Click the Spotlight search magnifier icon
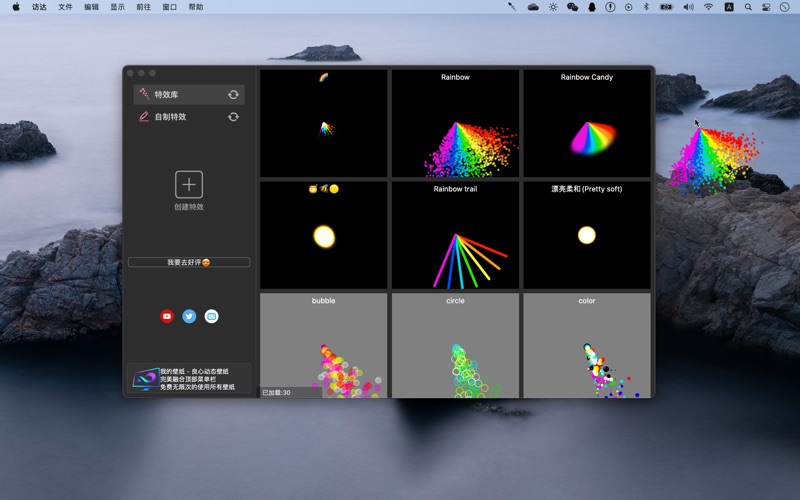This screenshot has width=800, height=500. pos(747,7)
